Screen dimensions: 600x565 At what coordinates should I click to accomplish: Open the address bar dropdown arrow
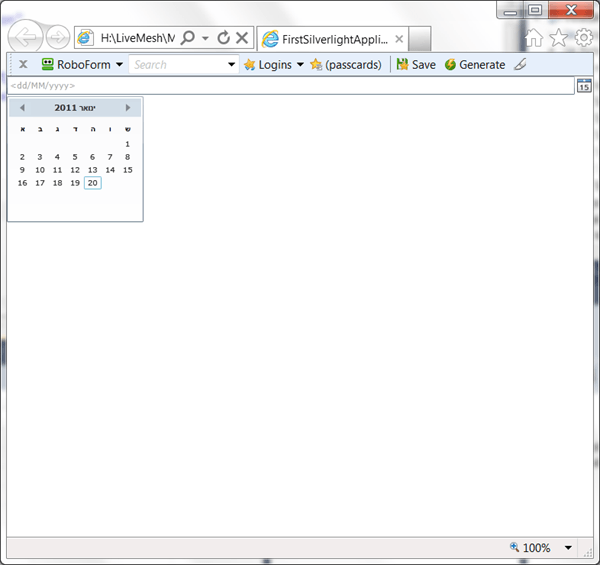(x=205, y=38)
